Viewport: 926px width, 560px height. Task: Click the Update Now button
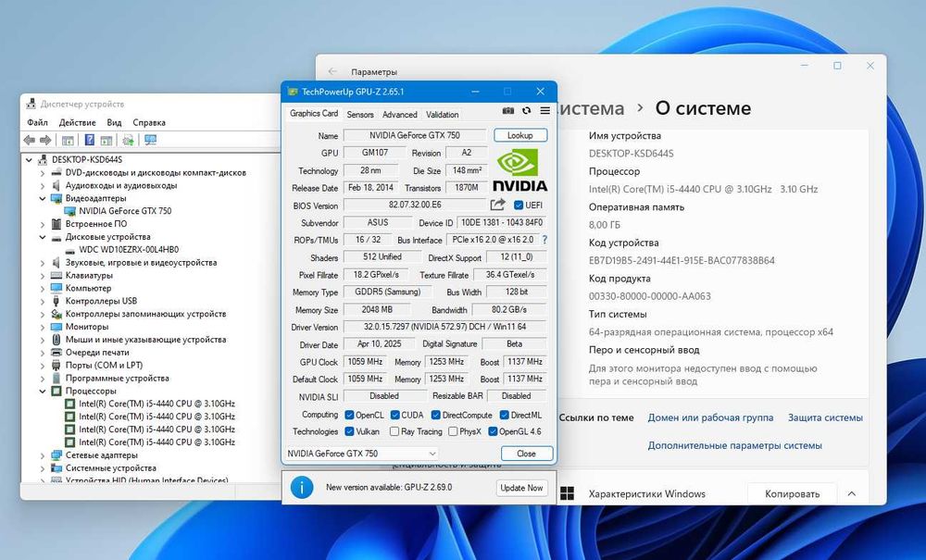click(x=521, y=488)
